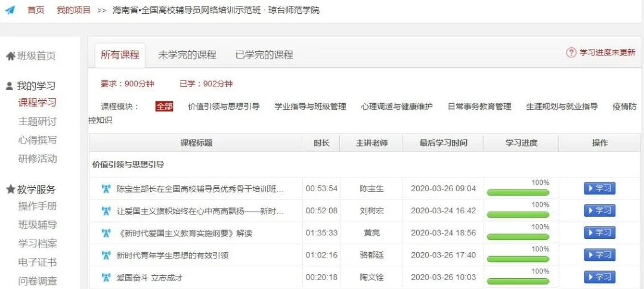Filter by 生涯规划与就业指导 module
The height and width of the screenshot is (289, 644).
coord(561,107)
